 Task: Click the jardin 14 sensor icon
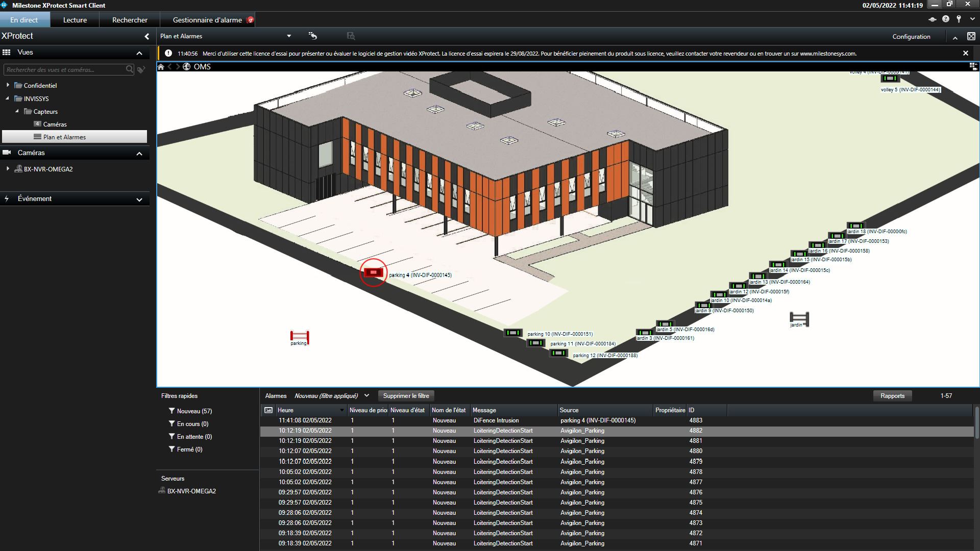click(777, 265)
